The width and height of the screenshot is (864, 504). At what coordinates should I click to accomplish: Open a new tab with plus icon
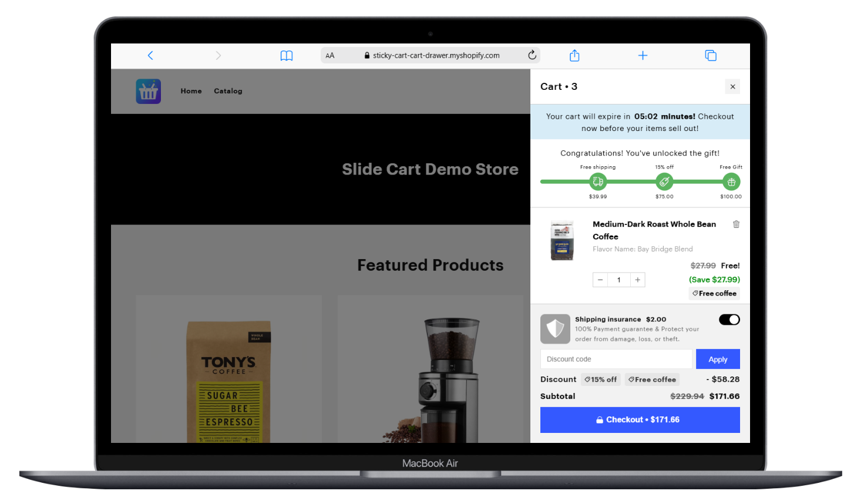643,55
